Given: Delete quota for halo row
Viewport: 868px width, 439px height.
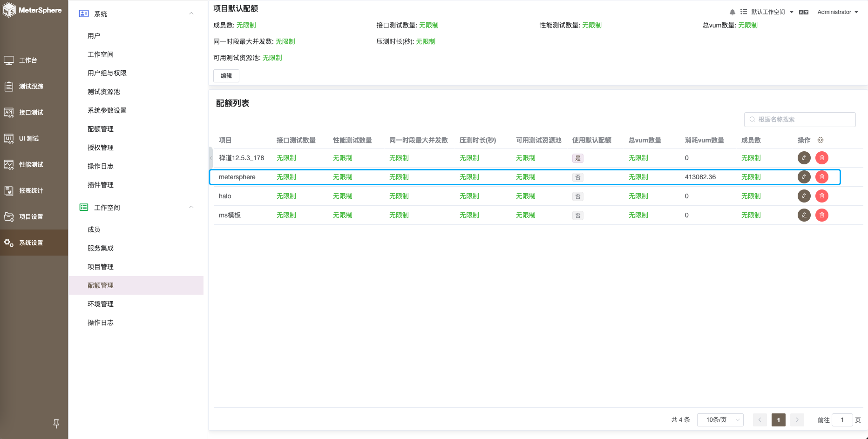Looking at the screenshot, I should pyautogui.click(x=822, y=196).
